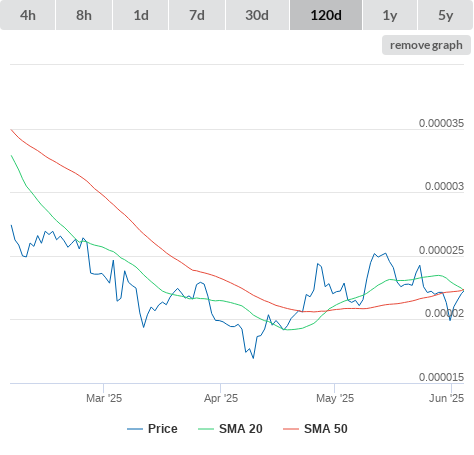The height and width of the screenshot is (455, 474).
Task: Click the blue Price legend line marker
Action: tap(135, 429)
